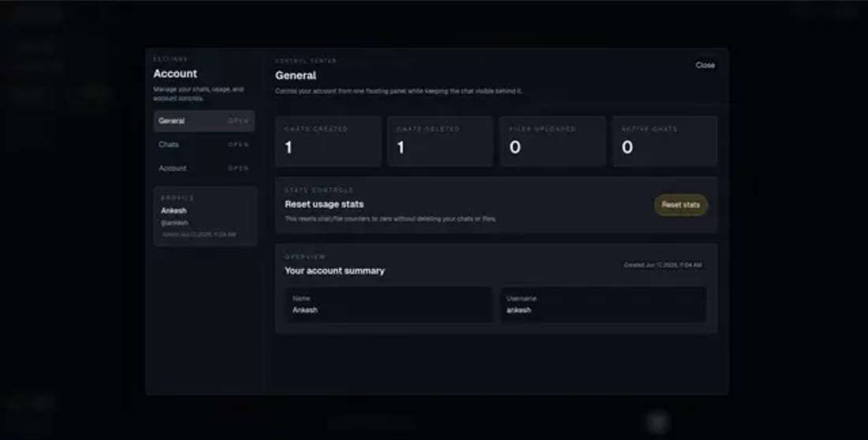Click the account created date text
Screen dimensions: 868x440
point(663,265)
